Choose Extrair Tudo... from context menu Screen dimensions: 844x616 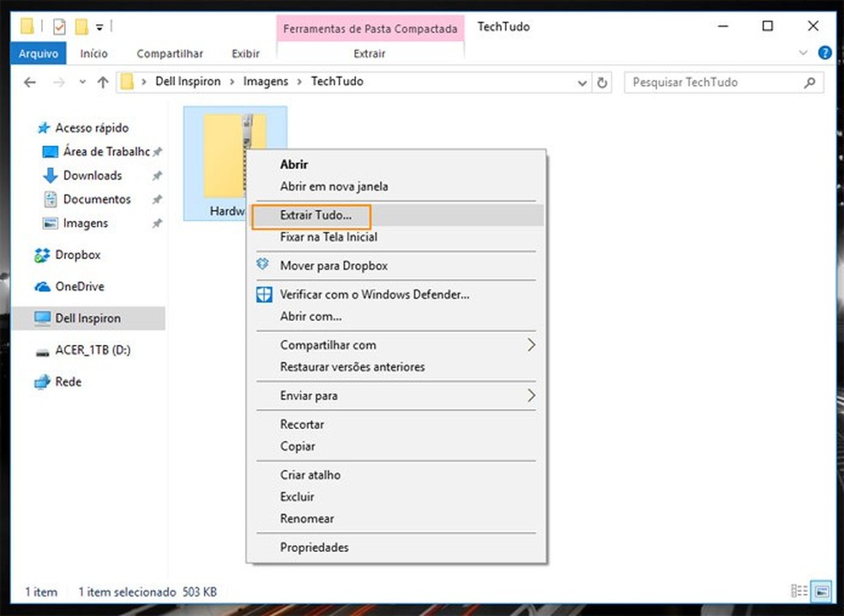pyautogui.click(x=316, y=214)
